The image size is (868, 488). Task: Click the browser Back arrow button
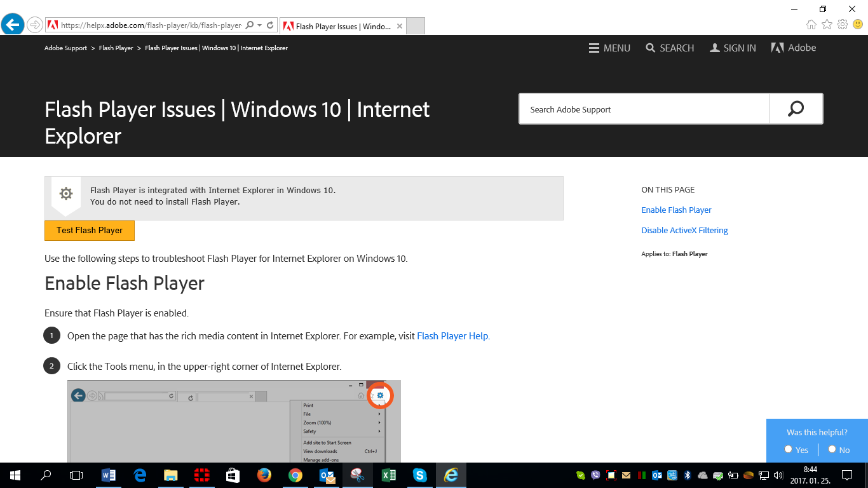pyautogui.click(x=13, y=25)
